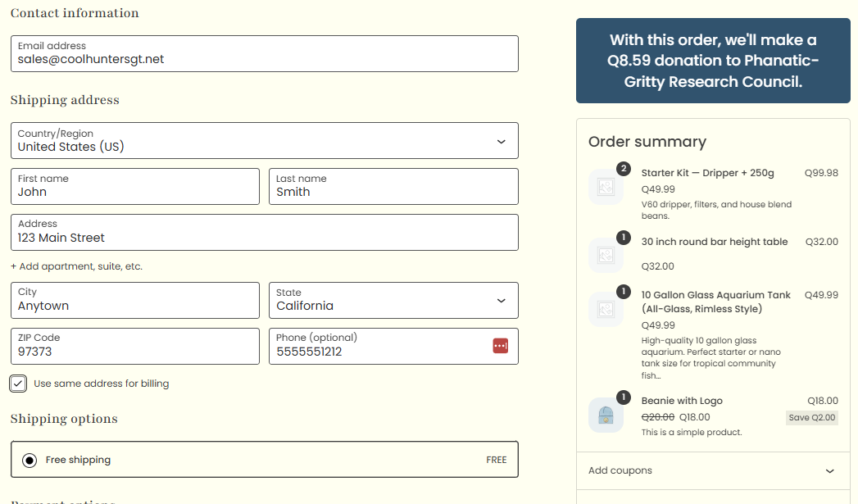The height and width of the screenshot is (504, 858).
Task: Click the City field
Action: [135, 301]
